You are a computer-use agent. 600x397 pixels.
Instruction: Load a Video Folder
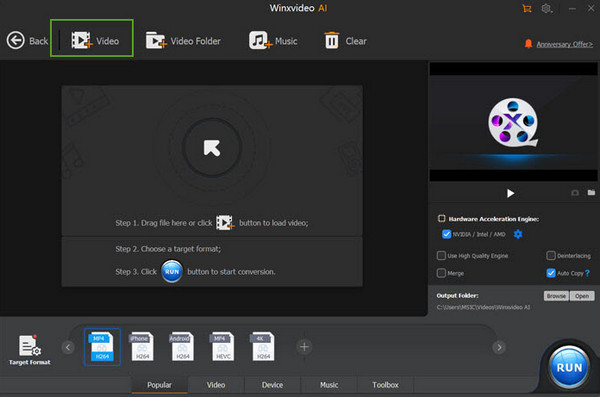pos(183,40)
